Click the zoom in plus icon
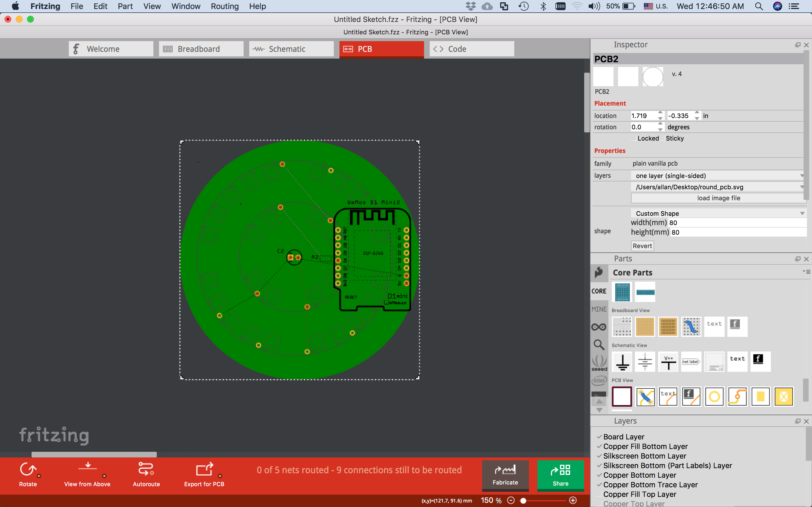 click(573, 500)
